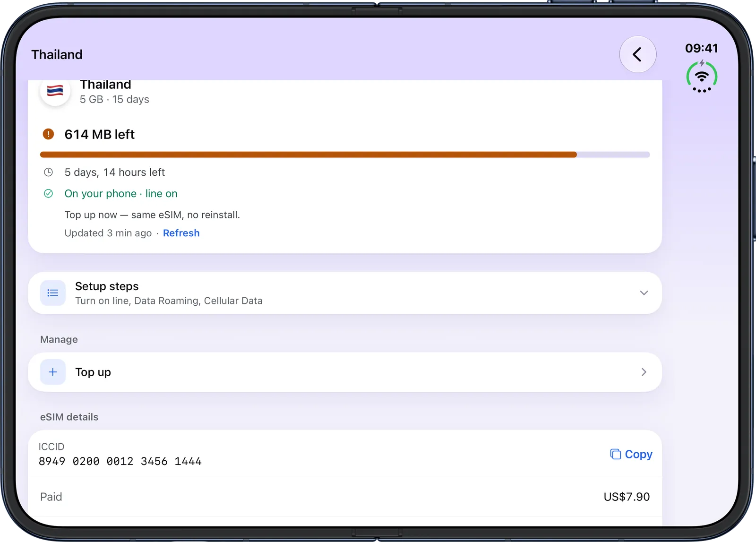Screen dimensions: 756x542
Task: Click the green checkmark line-on icon
Action: [x=48, y=194]
